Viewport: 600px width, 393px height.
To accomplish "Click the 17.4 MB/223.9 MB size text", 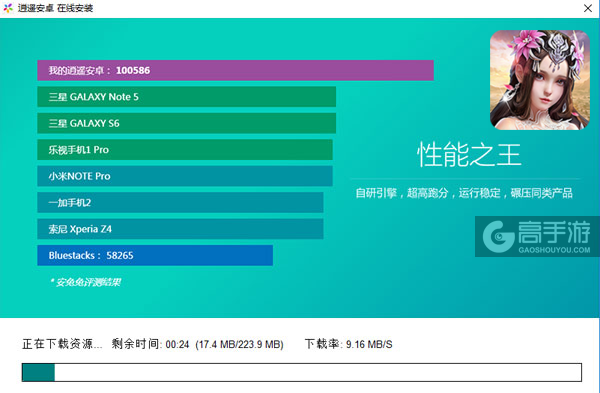I will tap(240, 344).
